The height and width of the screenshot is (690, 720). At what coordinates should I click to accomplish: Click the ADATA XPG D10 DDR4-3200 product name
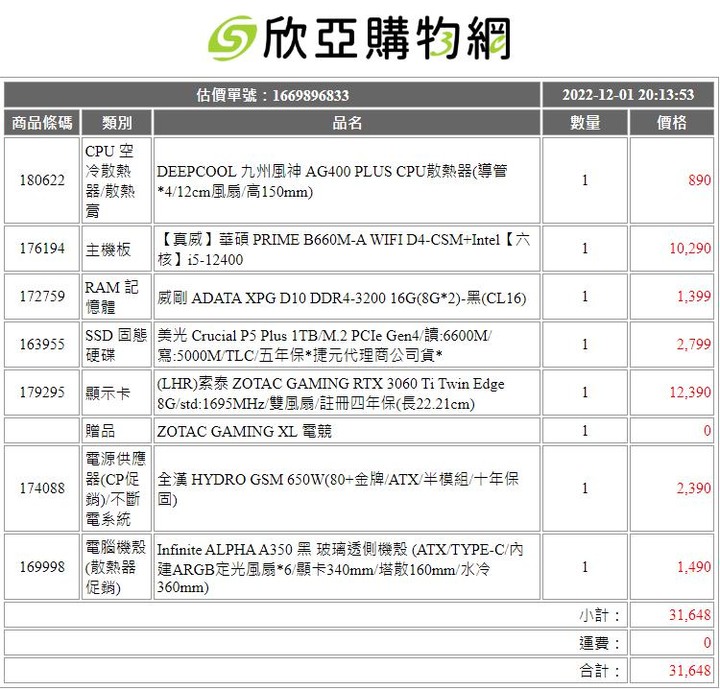341,298
